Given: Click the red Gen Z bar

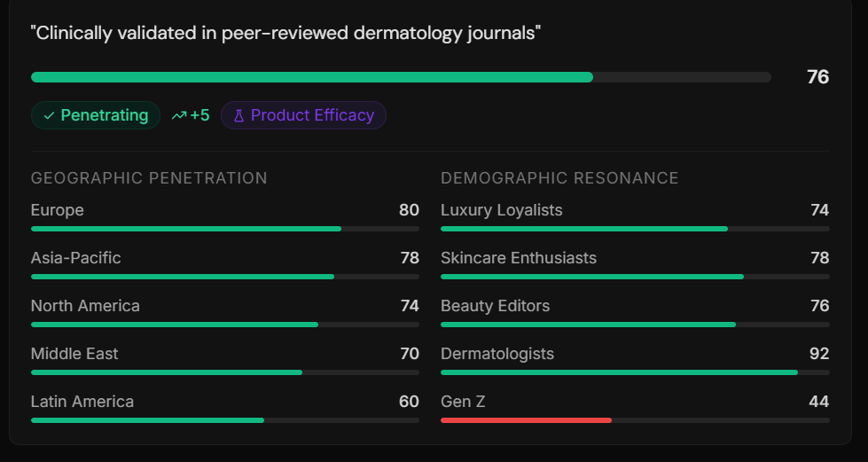Looking at the screenshot, I should [x=526, y=420].
